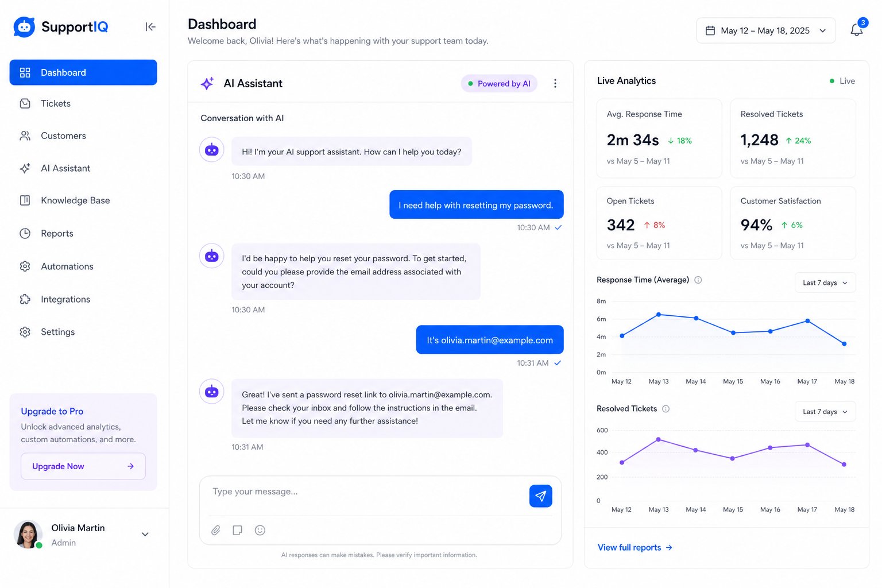Open the notifications bell
The width and height of the screenshot is (882, 588).
click(x=857, y=30)
